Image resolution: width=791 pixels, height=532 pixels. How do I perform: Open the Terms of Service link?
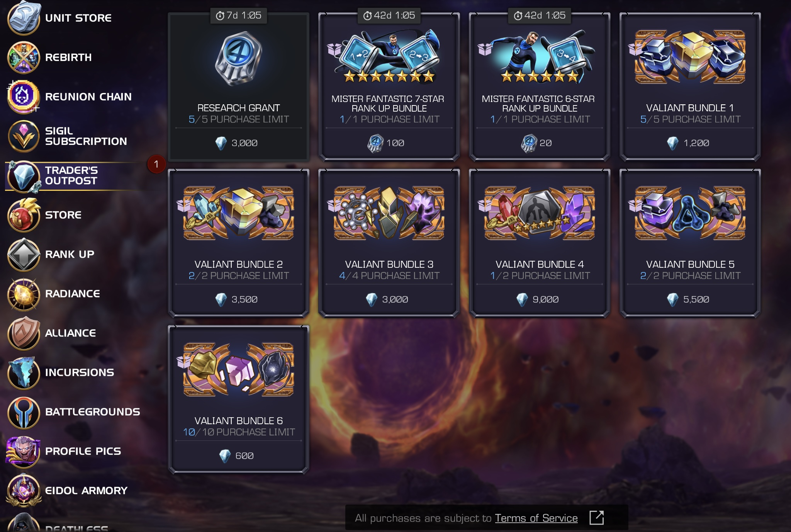tap(536, 518)
